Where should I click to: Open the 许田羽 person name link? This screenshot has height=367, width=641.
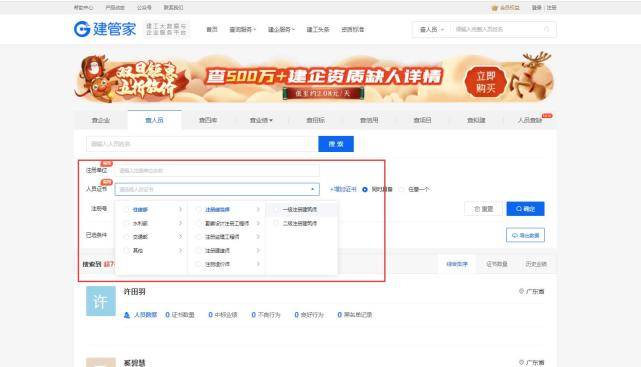(x=134, y=292)
